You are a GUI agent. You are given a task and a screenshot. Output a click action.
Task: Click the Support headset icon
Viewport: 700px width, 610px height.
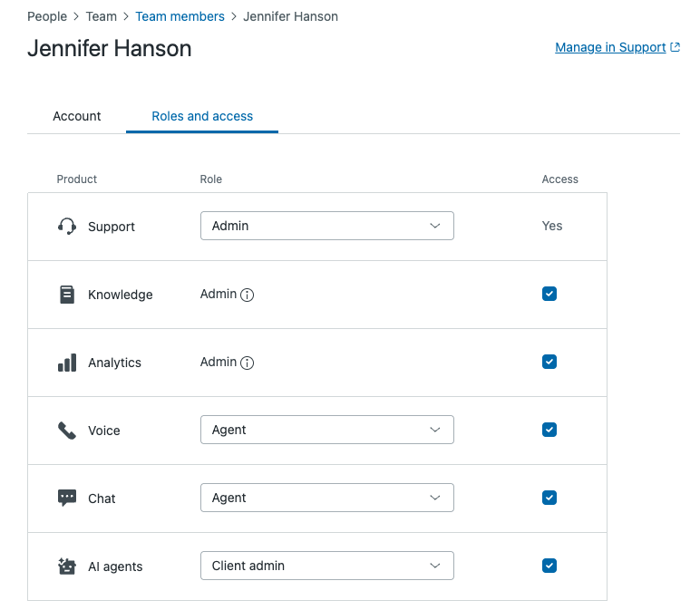click(67, 227)
